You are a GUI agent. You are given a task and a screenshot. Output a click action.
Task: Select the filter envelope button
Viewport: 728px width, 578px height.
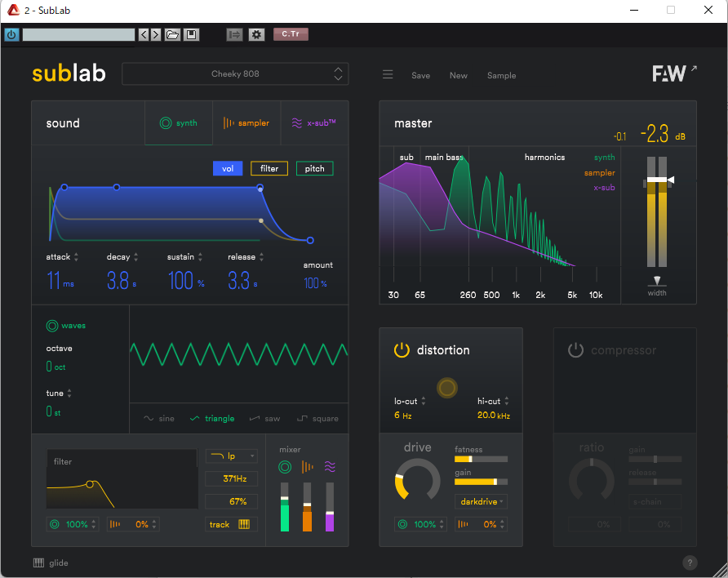(269, 168)
